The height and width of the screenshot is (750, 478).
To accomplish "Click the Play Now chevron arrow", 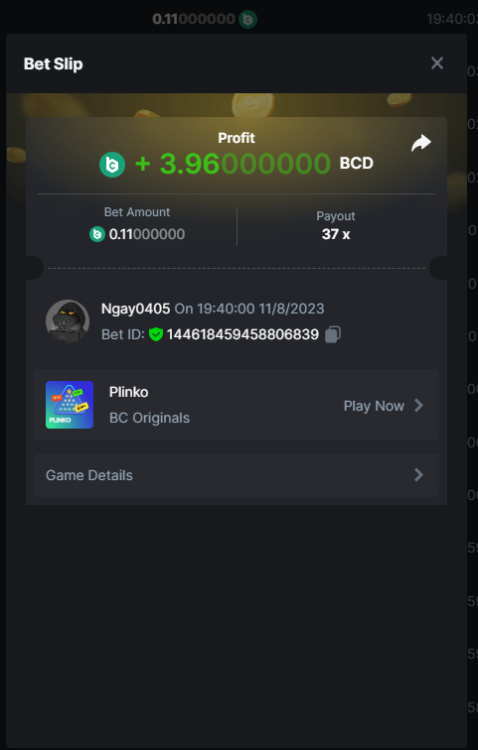I will [x=419, y=406].
